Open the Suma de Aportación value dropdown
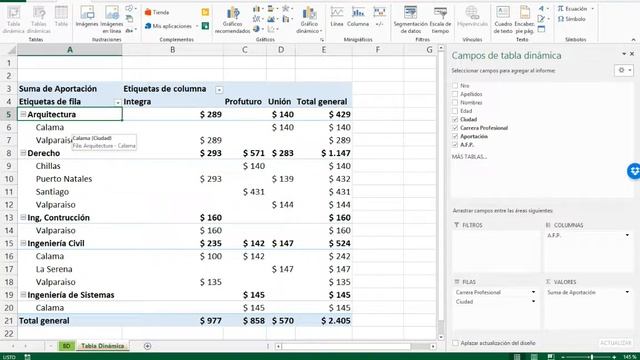 click(627, 292)
